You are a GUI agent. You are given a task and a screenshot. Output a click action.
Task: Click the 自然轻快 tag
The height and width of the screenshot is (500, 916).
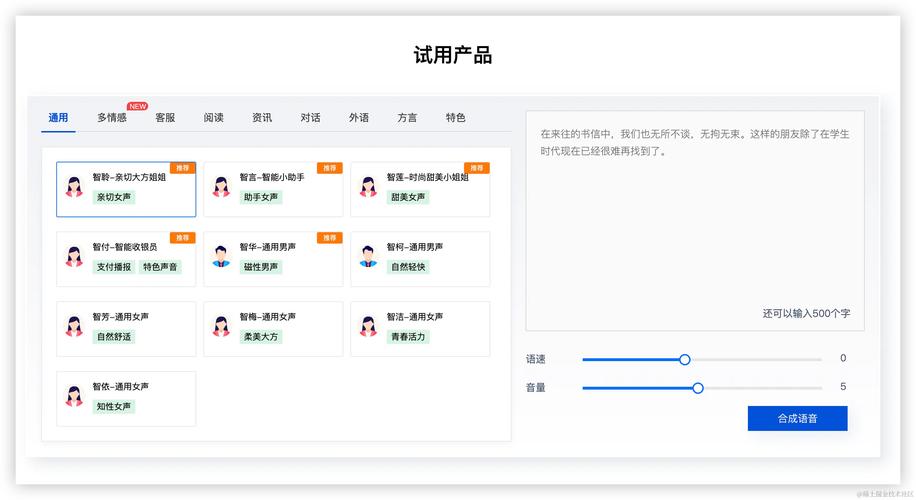pyautogui.click(x=408, y=267)
